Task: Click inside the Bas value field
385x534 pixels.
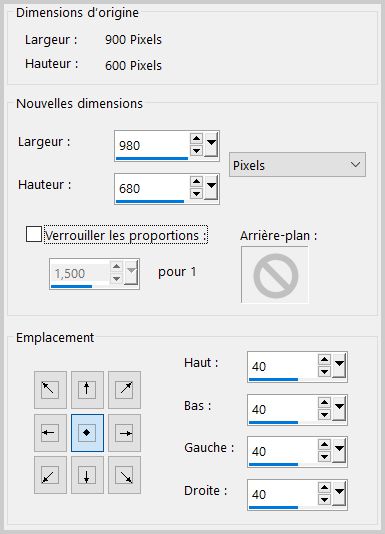Action: (283, 409)
